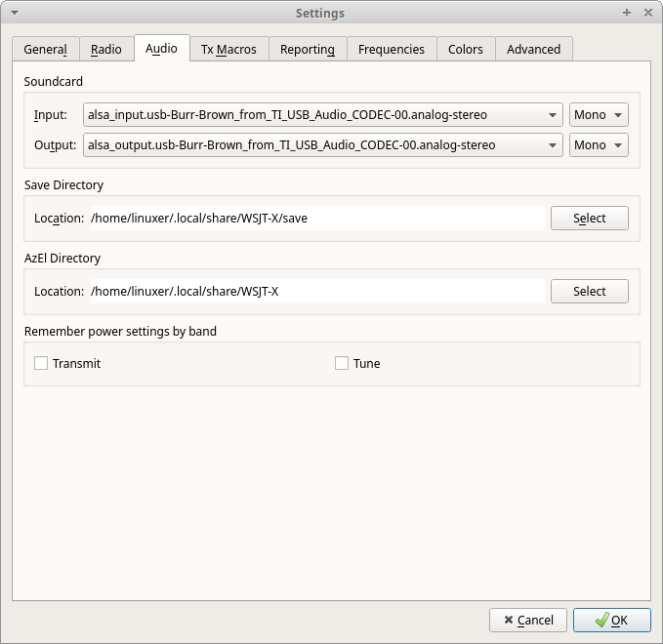Cancel the Settings dialog
The width and height of the screenshot is (663, 644).
[527, 620]
